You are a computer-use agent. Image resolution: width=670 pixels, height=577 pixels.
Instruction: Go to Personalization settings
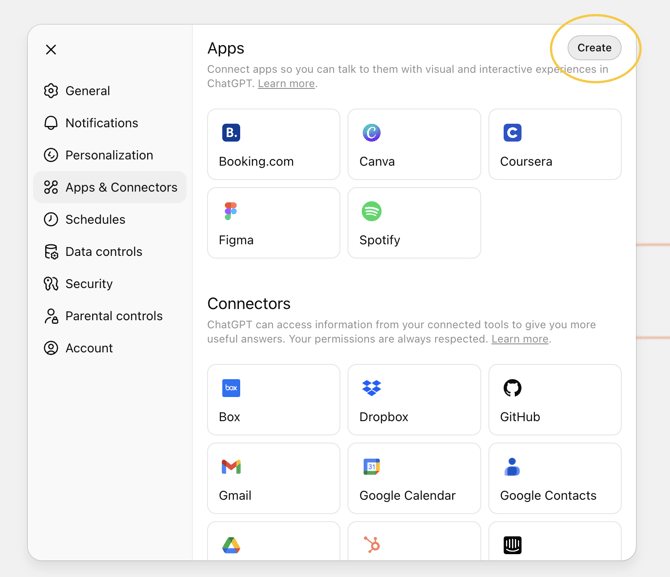point(109,155)
